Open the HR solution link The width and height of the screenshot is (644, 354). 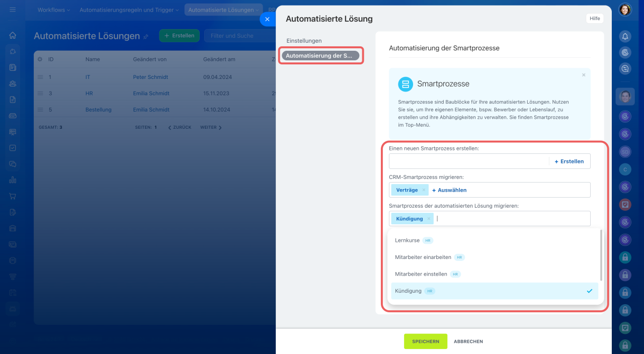click(x=89, y=94)
